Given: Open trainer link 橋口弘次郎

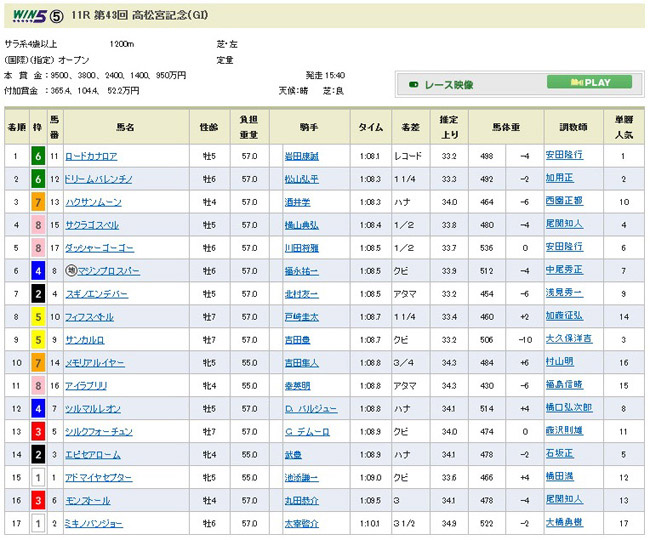Looking at the screenshot, I should pos(569,408).
